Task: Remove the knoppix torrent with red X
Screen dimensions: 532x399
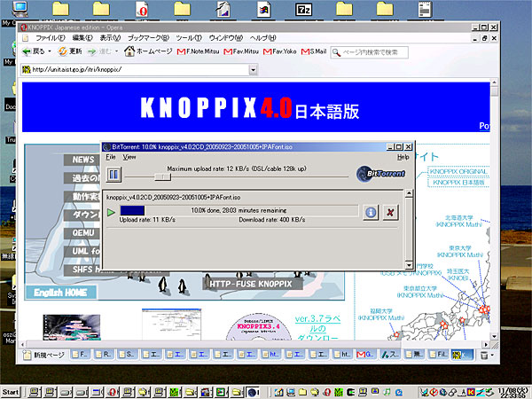Action: pyautogui.click(x=391, y=212)
